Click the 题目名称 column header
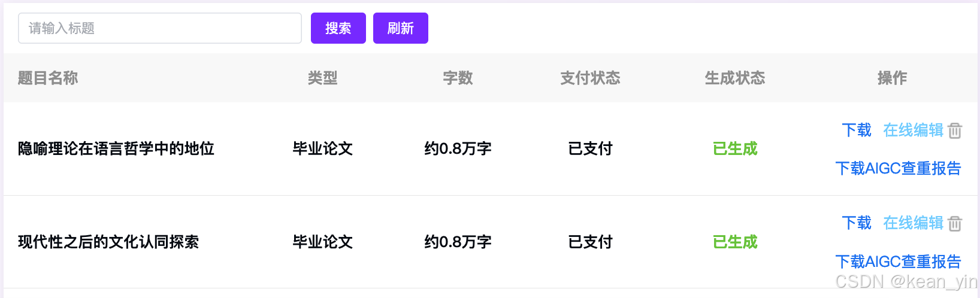This screenshot has height=298, width=980. point(48,78)
